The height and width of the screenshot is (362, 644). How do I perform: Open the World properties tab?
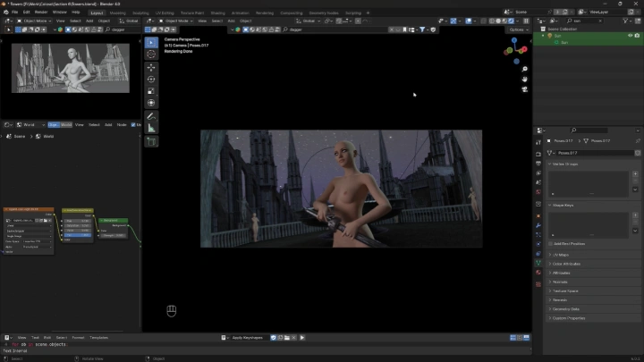tap(538, 191)
